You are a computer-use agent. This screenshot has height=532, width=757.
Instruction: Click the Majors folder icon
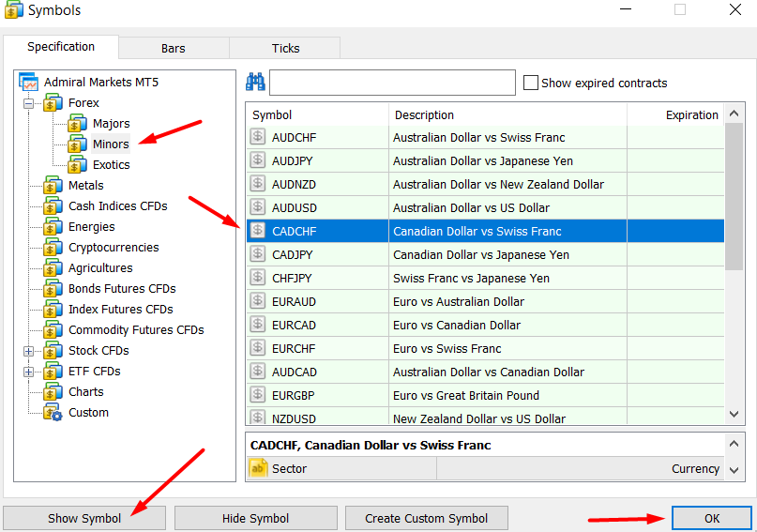click(x=77, y=124)
